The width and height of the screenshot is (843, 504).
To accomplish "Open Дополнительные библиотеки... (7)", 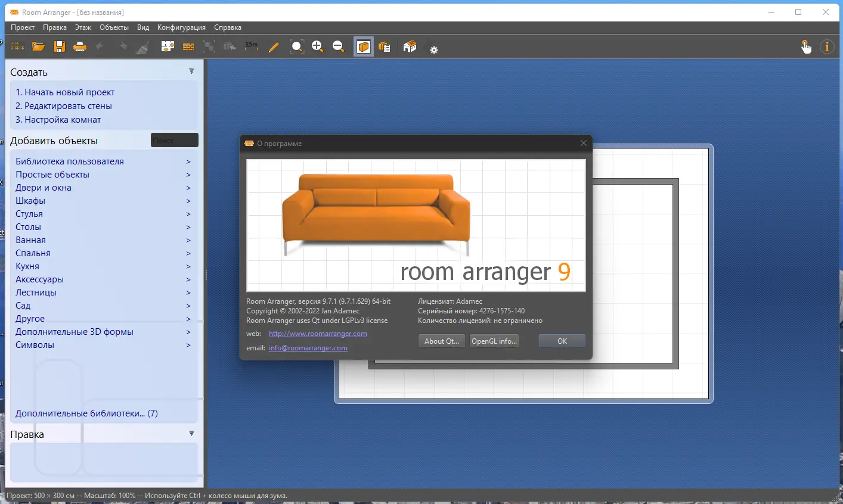I will (x=86, y=413).
